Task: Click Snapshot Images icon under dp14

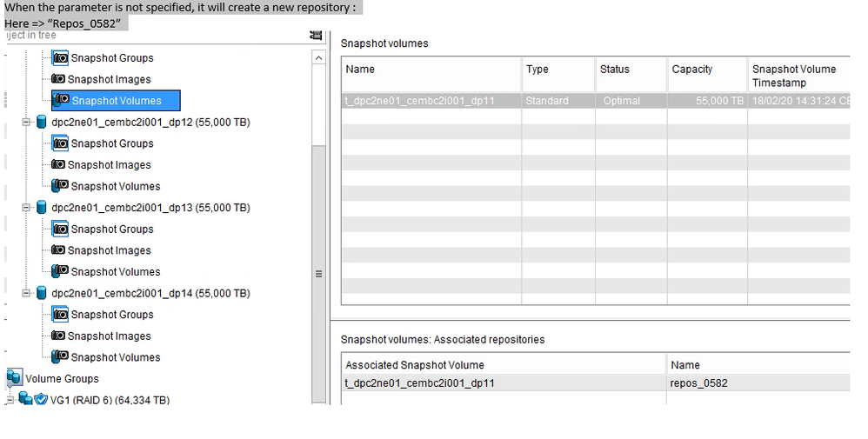Action: coord(58,336)
